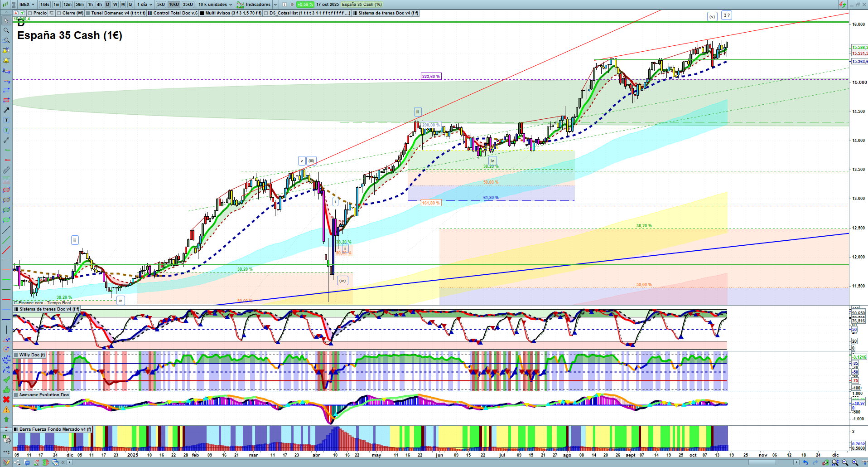This screenshot has width=868, height=467.
Task: Click the green thumbs-up icon
Action: tap(6, 389)
